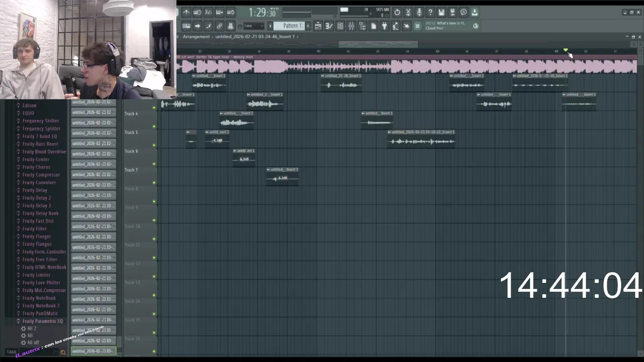This screenshot has height=362, width=644.
Task: Toggle the step editing icon
Action: click(208, 26)
